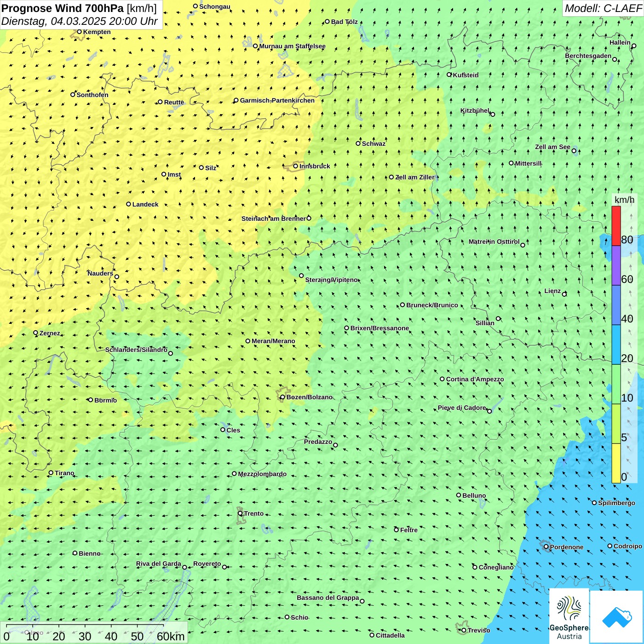644x644 pixels.
Task: Click the light green 10 km/h legend color
Action: 616,384
